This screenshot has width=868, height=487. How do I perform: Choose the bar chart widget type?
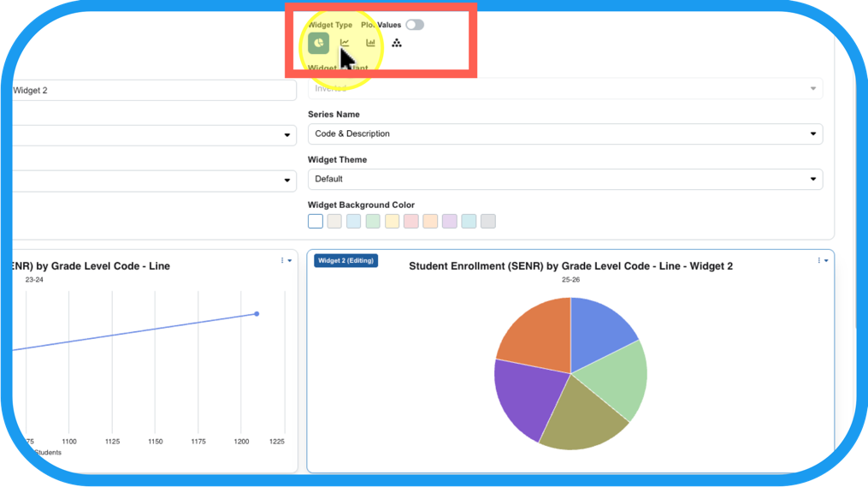pyautogui.click(x=370, y=43)
